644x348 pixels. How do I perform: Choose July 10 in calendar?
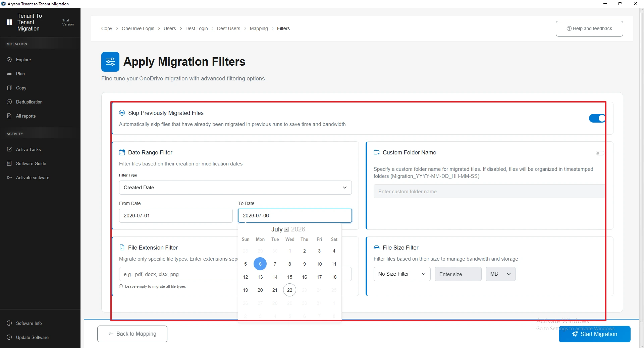pyautogui.click(x=319, y=264)
